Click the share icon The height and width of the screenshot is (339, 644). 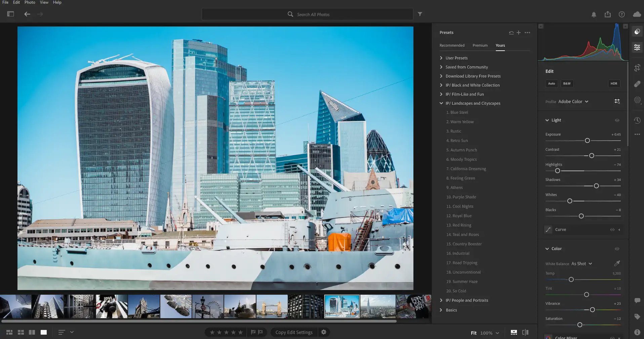(x=608, y=14)
